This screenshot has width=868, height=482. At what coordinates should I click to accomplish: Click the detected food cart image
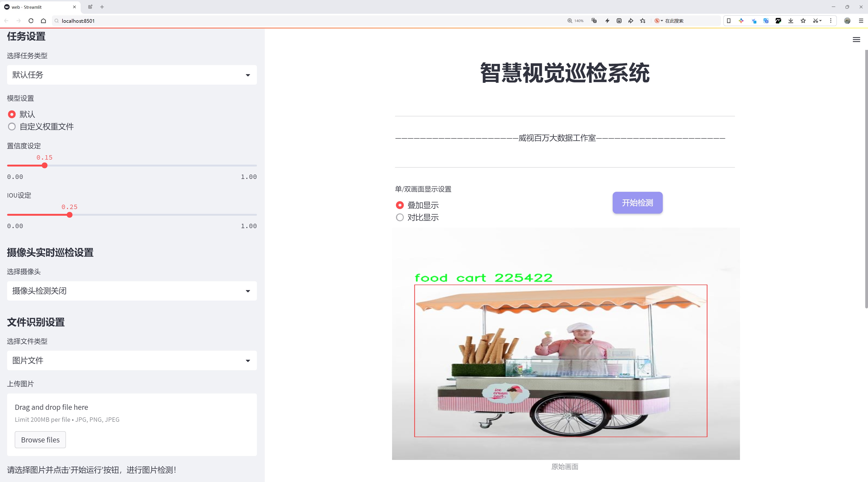(x=566, y=344)
